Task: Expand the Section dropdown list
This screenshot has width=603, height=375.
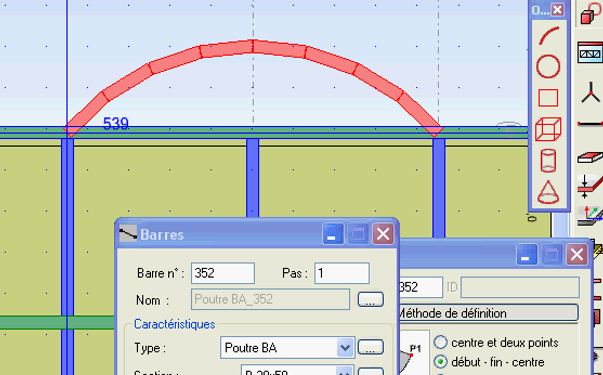Action: click(x=345, y=372)
